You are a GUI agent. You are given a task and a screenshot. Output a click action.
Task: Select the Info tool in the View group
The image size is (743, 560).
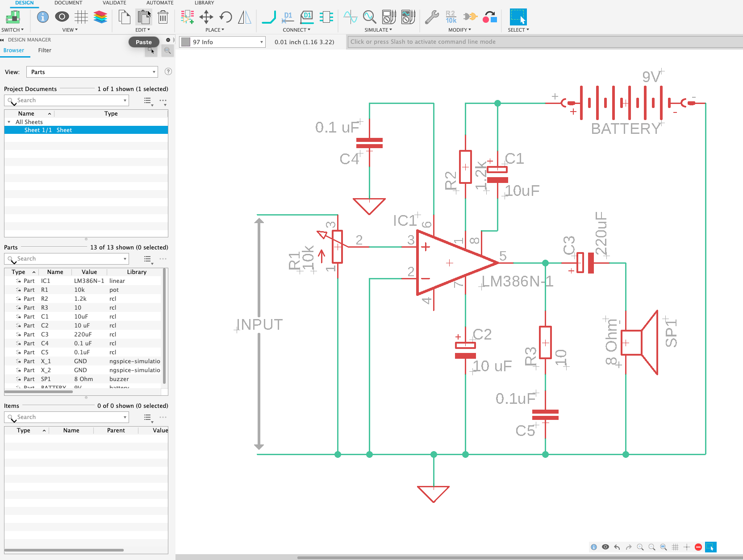(42, 17)
